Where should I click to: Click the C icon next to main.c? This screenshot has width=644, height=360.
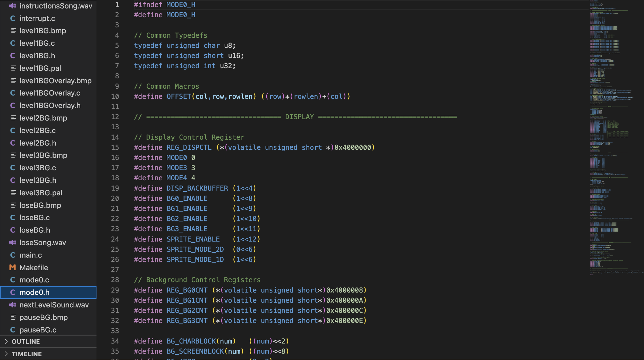click(12, 255)
